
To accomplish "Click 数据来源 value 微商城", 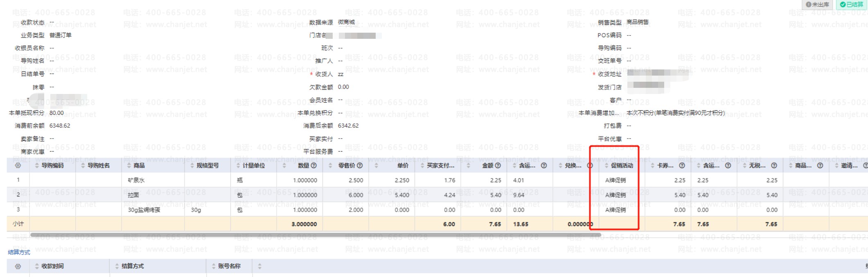I will (346, 22).
